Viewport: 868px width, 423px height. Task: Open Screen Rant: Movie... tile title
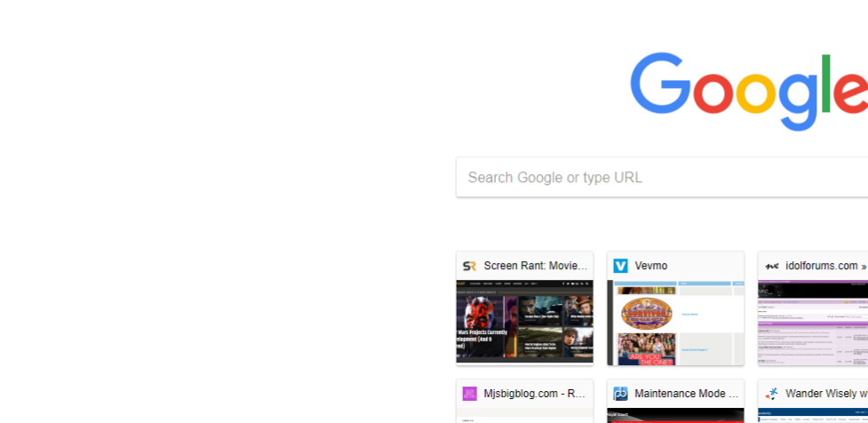536,266
